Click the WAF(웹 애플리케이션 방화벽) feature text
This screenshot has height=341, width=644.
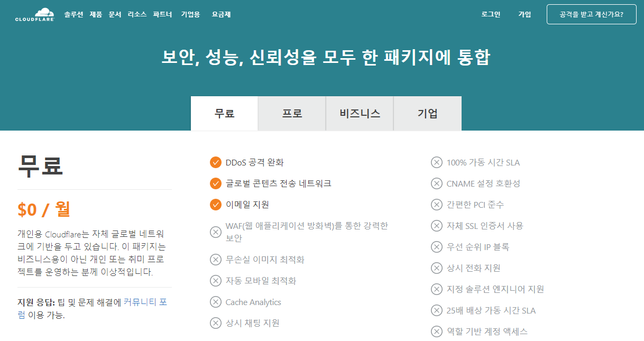coord(307,232)
